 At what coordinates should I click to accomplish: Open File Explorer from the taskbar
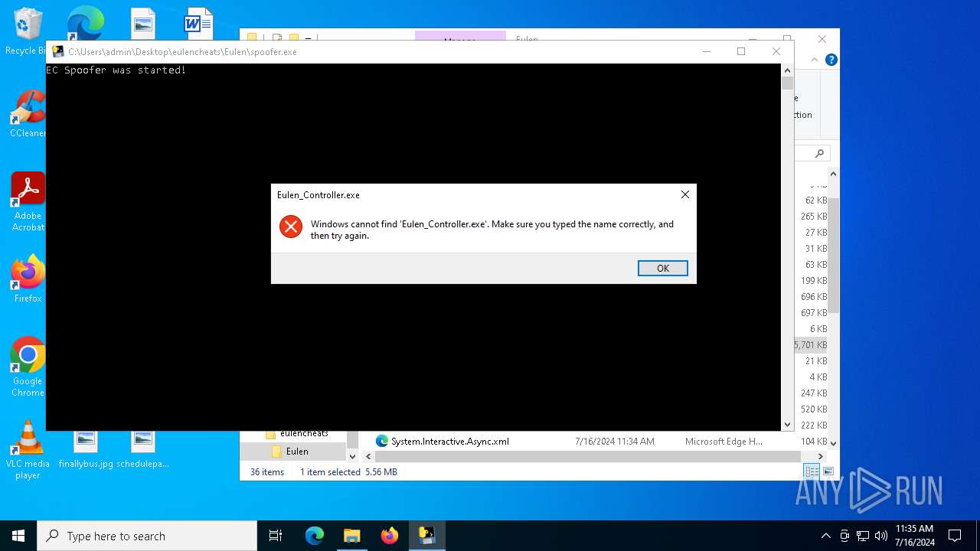(351, 536)
